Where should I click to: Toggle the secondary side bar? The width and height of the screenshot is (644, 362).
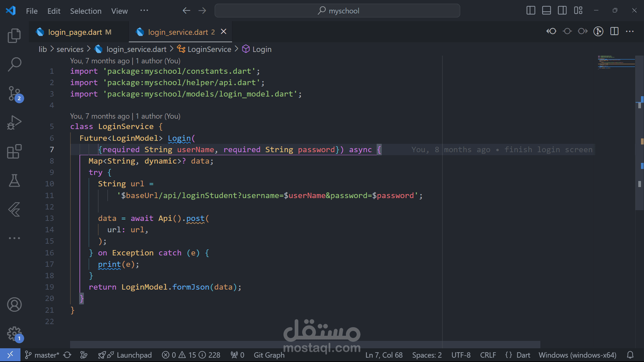[562, 11]
